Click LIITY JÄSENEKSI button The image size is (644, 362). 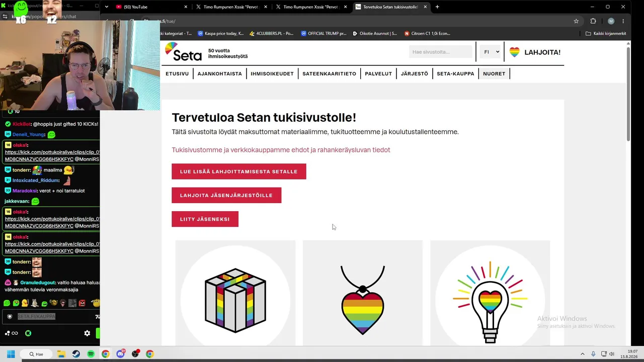[205, 219]
